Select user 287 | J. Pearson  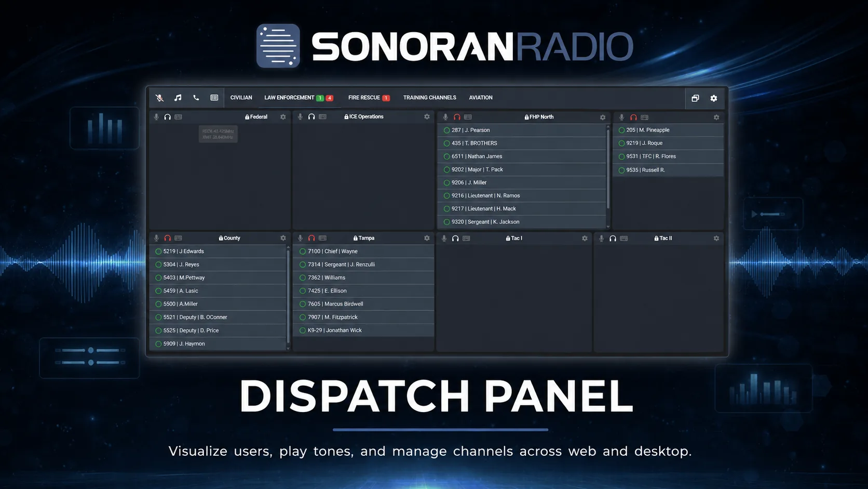pos(521,130)
